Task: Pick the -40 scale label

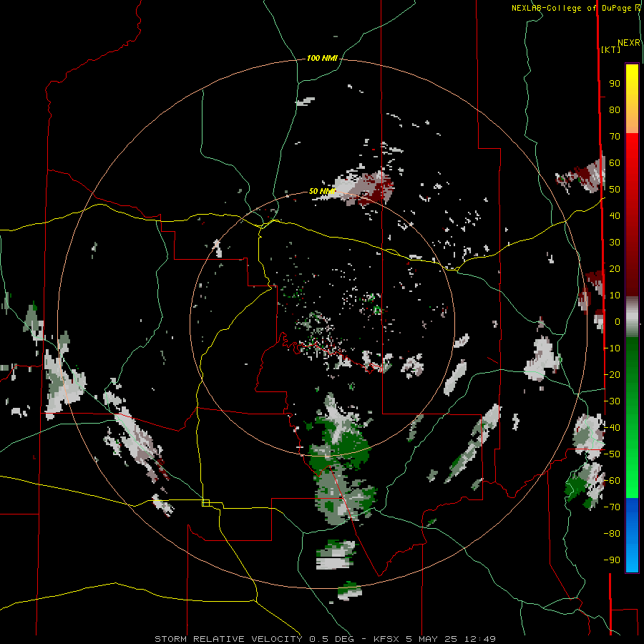Action: pos(613,428)
